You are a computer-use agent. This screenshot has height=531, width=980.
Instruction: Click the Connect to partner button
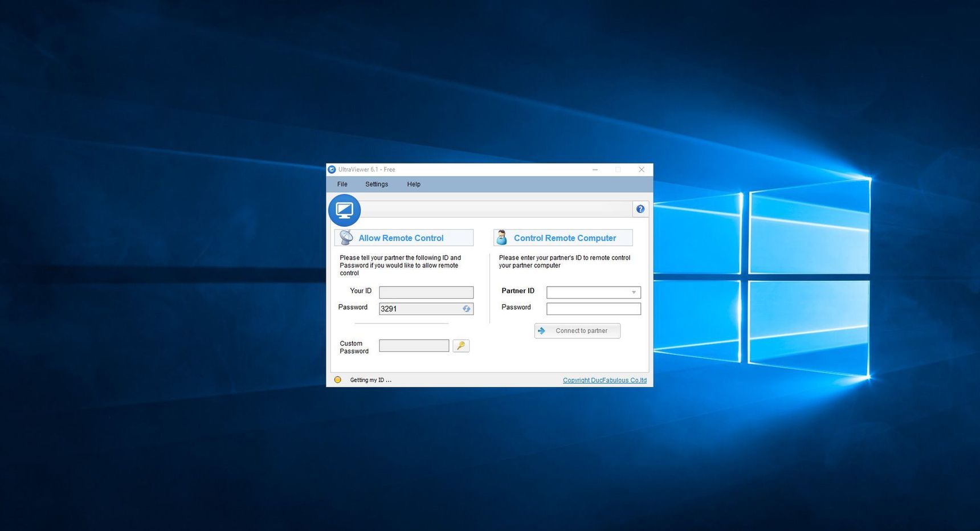pyautogui.click(x=577, y=330)
